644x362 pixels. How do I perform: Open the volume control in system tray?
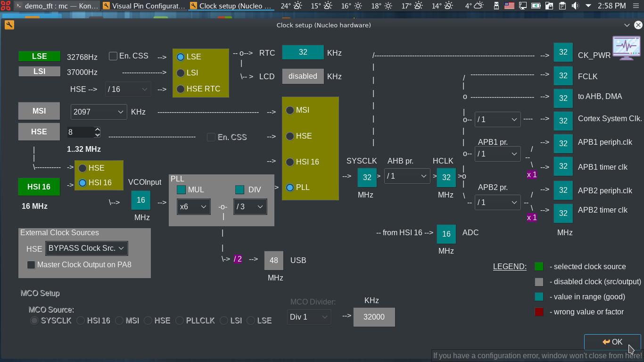(x=575, y=6)
